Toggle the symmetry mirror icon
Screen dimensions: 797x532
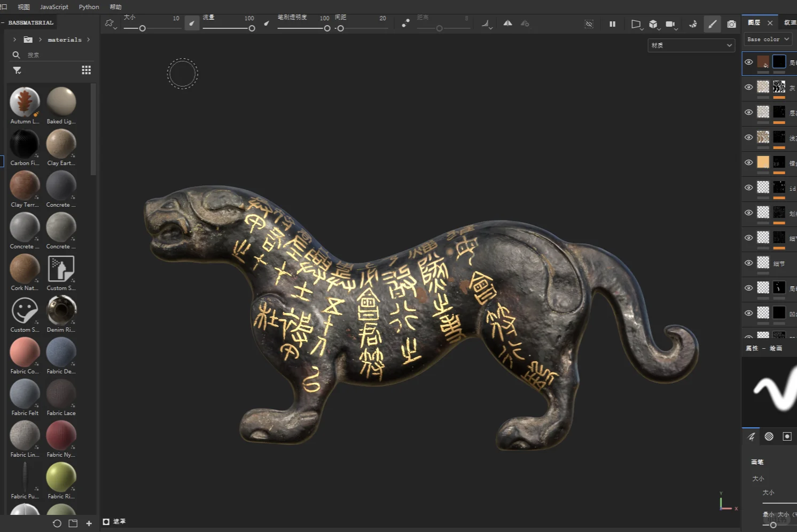(507, 24)
